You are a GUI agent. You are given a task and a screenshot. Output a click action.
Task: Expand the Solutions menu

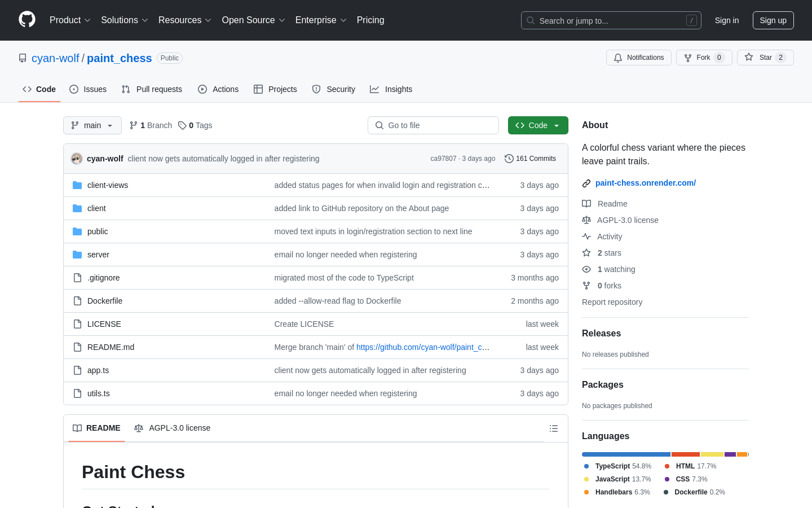click(x=125, y=20)
